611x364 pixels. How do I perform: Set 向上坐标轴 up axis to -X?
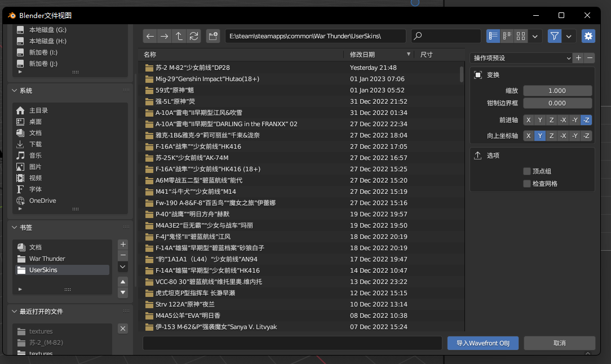tap(563, 136)
